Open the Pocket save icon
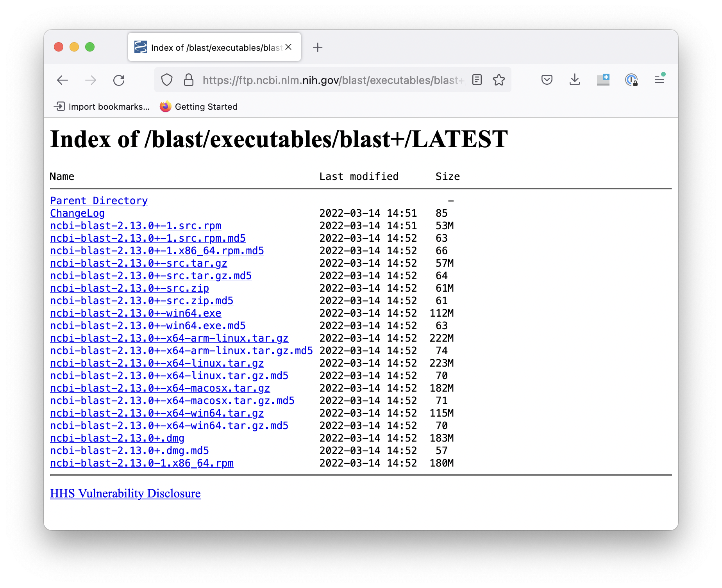722x588 pixels. (547, 80)
